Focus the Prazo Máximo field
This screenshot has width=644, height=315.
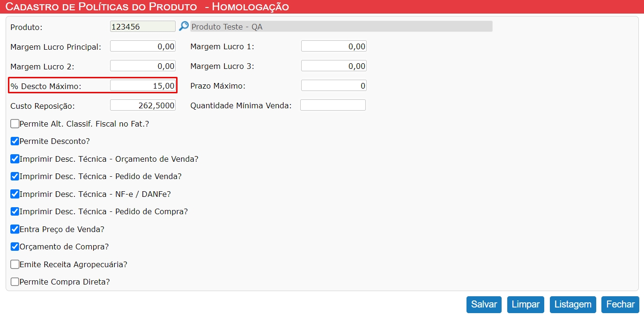pos(334,85)
